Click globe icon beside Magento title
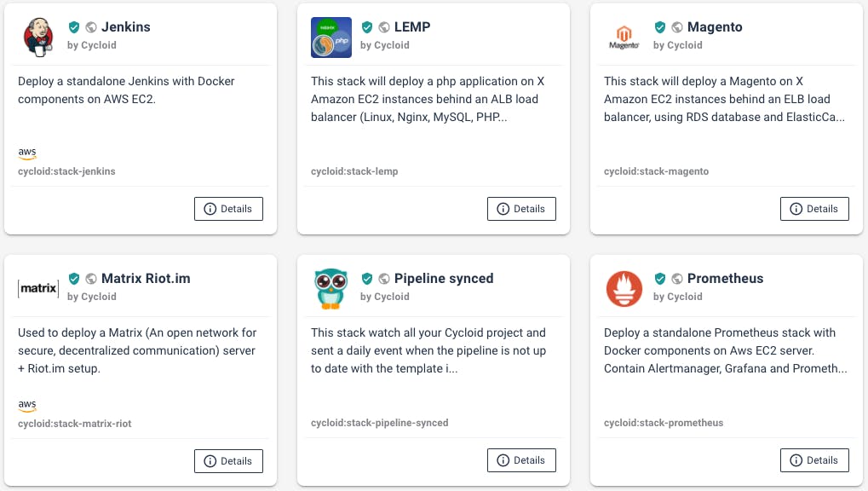Viewport: 868px width, 491px height. [677, 27]
